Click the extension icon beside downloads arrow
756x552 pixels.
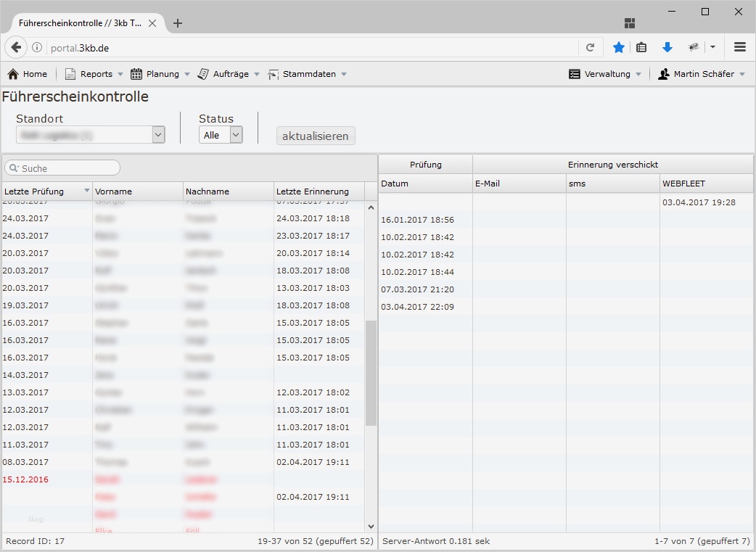(694, 47)
